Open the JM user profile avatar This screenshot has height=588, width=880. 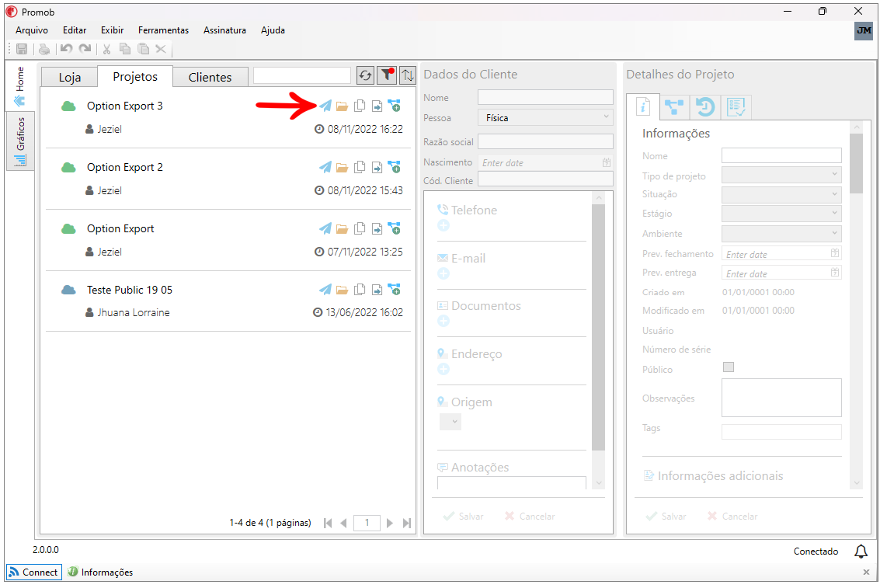pos(864,31)
